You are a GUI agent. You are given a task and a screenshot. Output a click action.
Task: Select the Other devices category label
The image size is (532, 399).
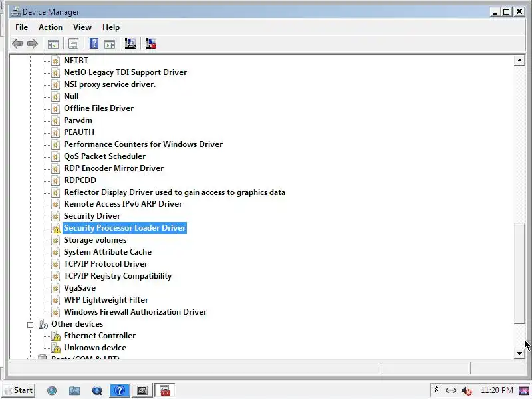coord(77,324)
